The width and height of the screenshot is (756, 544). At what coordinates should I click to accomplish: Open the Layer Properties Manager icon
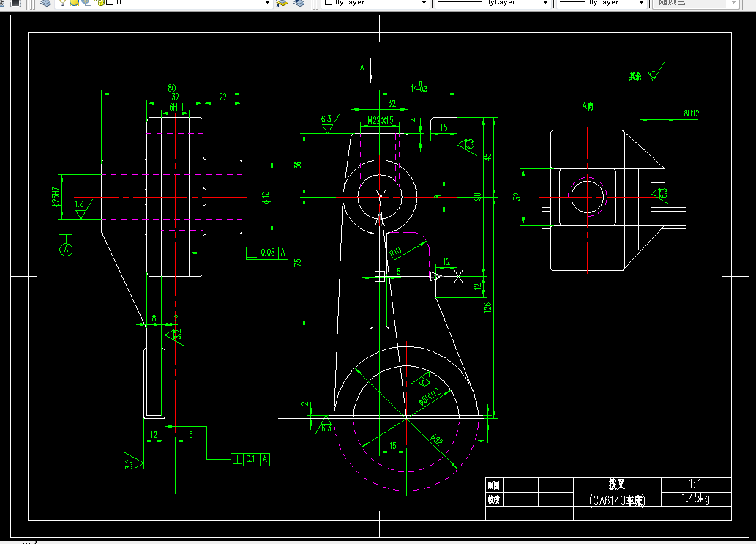[x=45, y=2]
